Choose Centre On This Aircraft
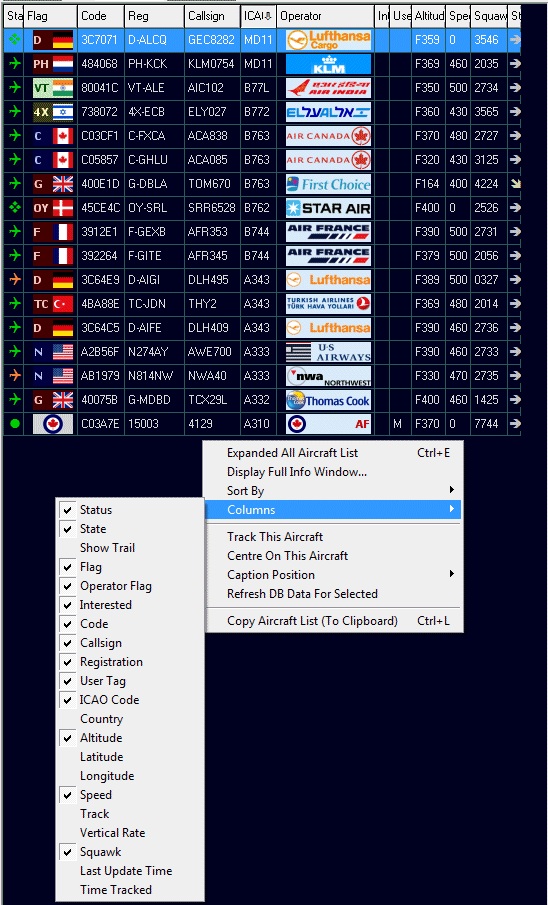This screenshot has width=548, height=905. tap(334, 556)
